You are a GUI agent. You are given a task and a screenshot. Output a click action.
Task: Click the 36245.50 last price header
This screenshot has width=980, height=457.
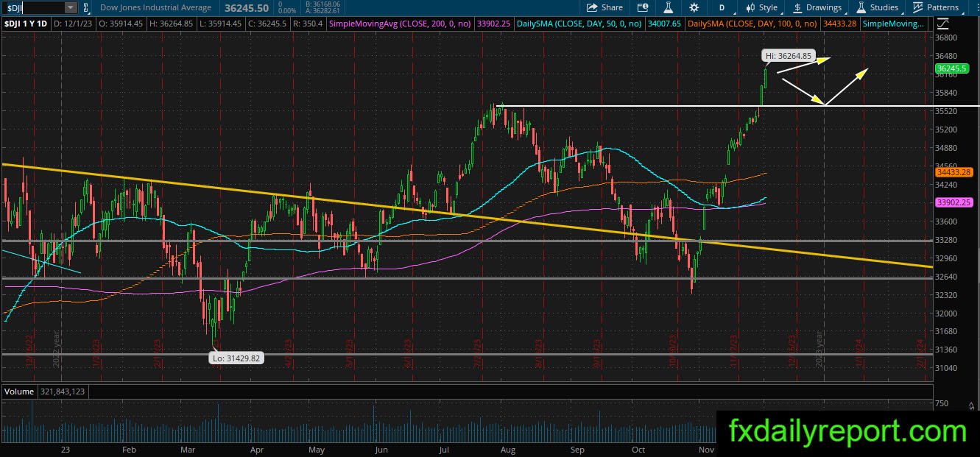[x=246, y=7]
